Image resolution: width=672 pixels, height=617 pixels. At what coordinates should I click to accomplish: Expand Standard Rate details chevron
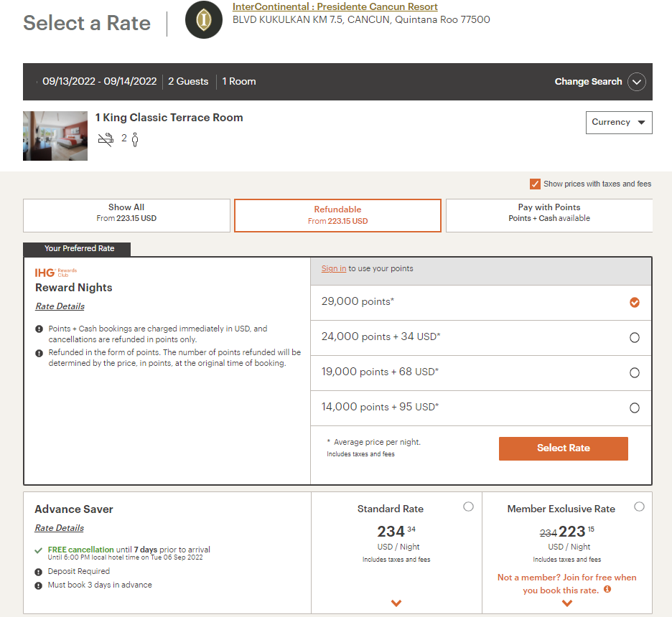[396, 603]
